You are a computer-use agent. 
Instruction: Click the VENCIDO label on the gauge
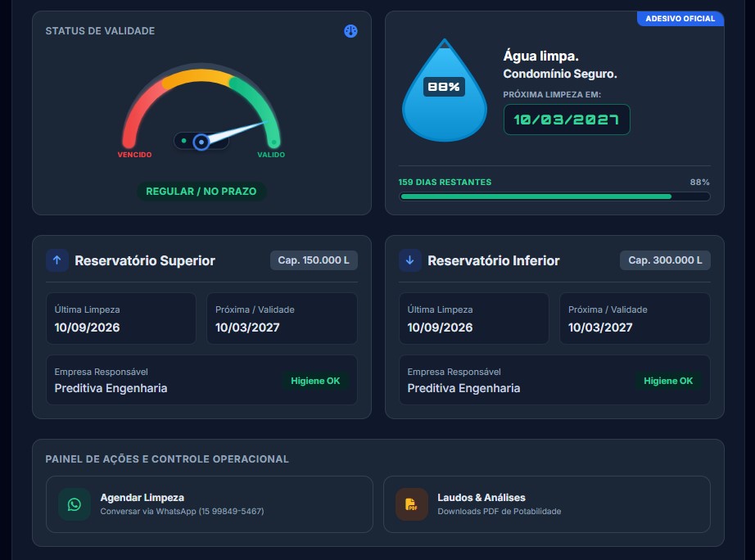(135, 155)
